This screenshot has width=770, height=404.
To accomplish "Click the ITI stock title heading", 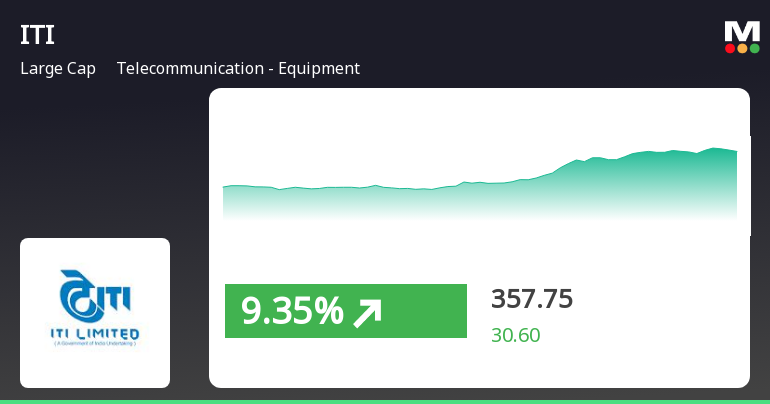I will point(37,35).
